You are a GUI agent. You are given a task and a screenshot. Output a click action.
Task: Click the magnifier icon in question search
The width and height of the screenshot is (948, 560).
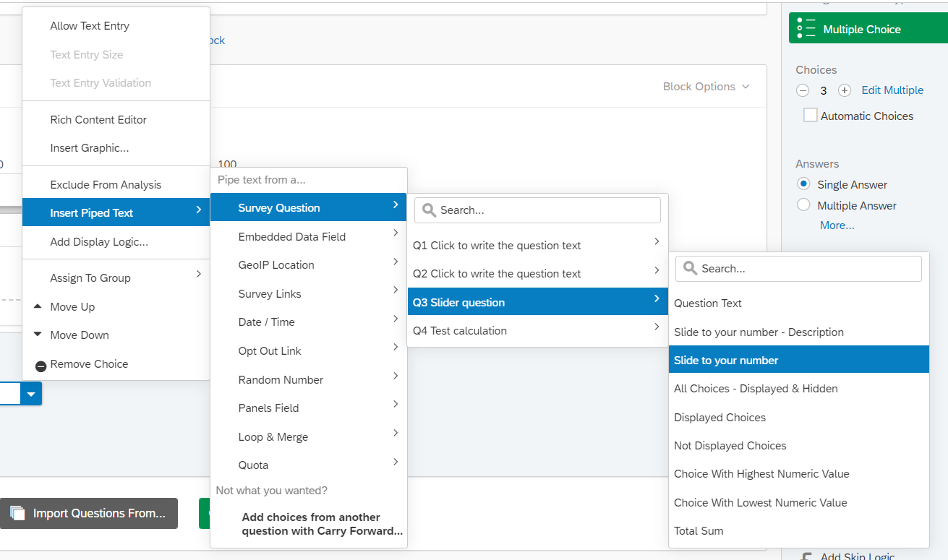[429, 210]
